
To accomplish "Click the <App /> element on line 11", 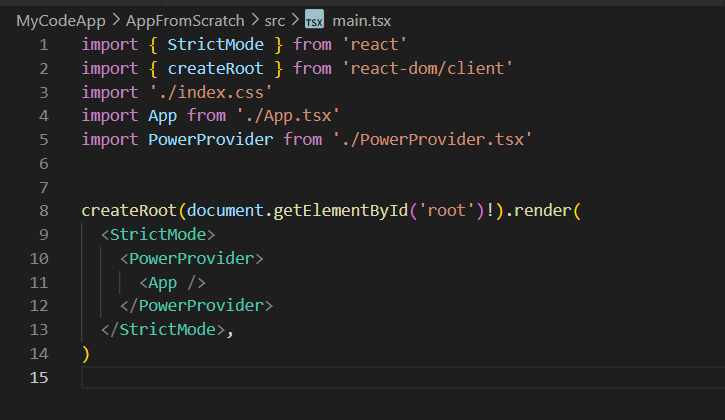I will (172, 282).
